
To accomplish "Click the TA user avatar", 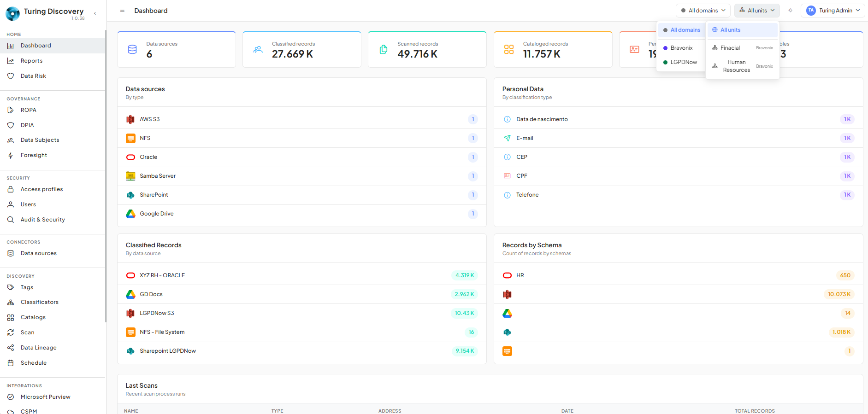I will [x=811, y=11].
